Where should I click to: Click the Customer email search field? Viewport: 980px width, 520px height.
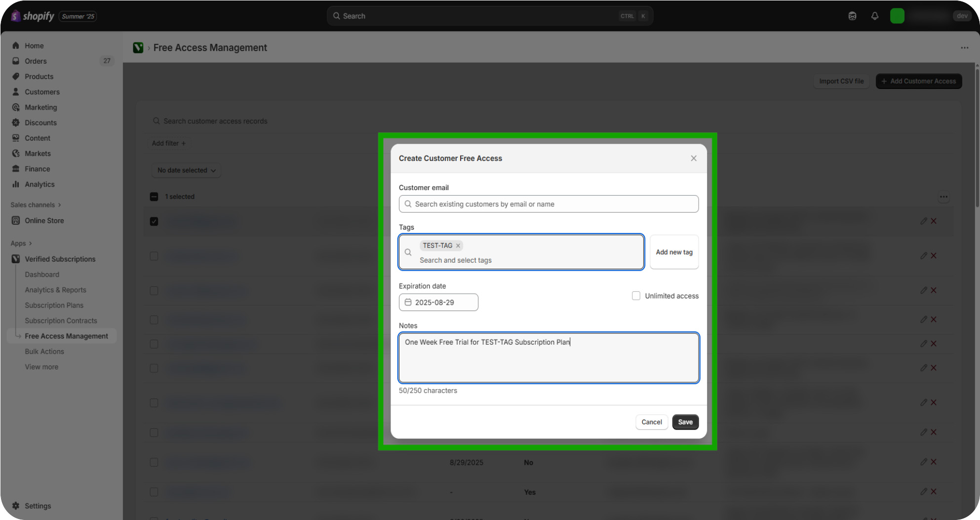click(x=549, y=204)
